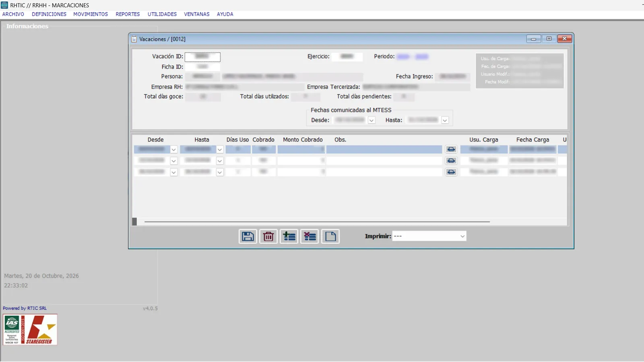Open the Desde date dropdown in the second row

(173, 160)
